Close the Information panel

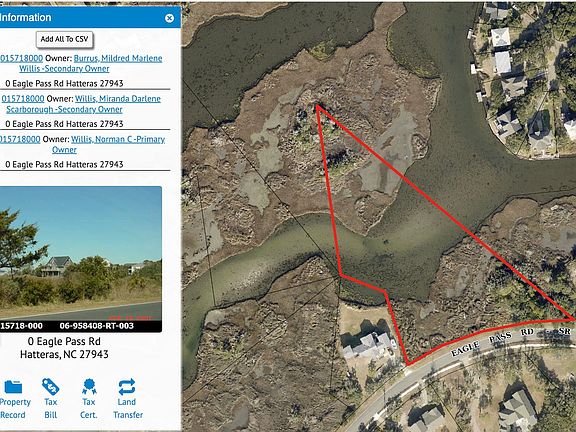169,18
